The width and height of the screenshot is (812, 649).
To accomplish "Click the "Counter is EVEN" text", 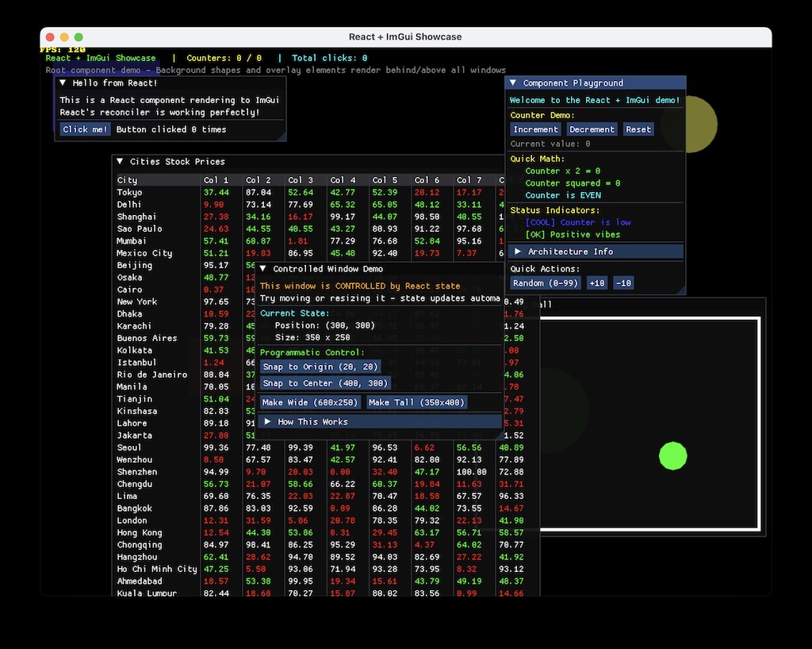I will click(563, 196).
